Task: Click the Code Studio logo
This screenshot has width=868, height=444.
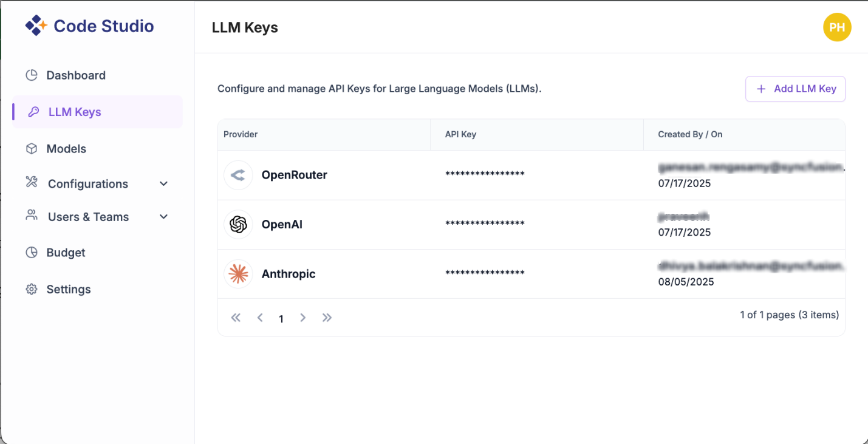Action: (89, 26)
